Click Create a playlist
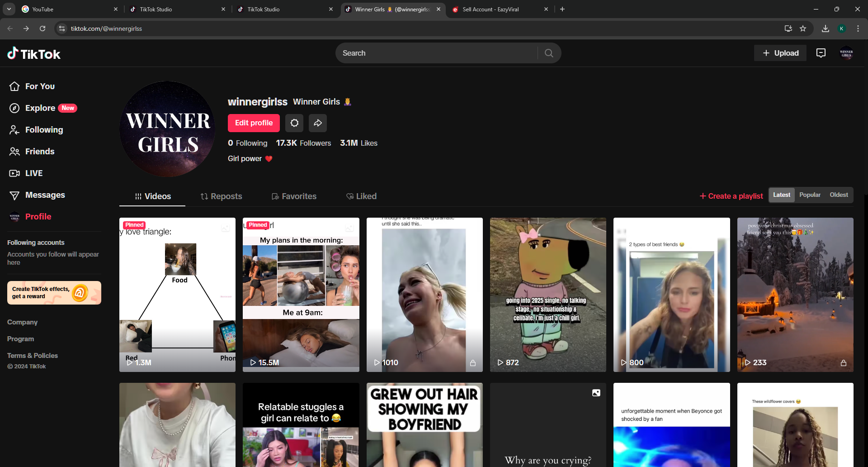868x467 pixels. (731, 196)
